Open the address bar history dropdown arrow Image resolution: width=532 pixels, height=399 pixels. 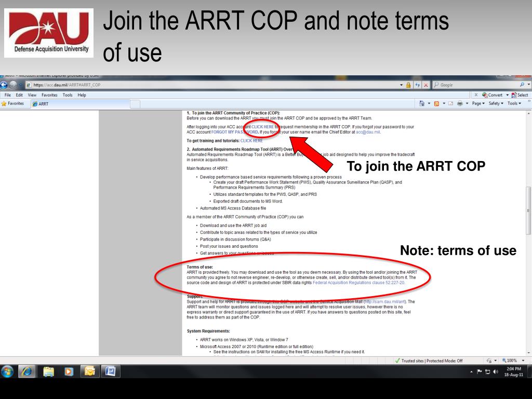[x=402, y=85]
